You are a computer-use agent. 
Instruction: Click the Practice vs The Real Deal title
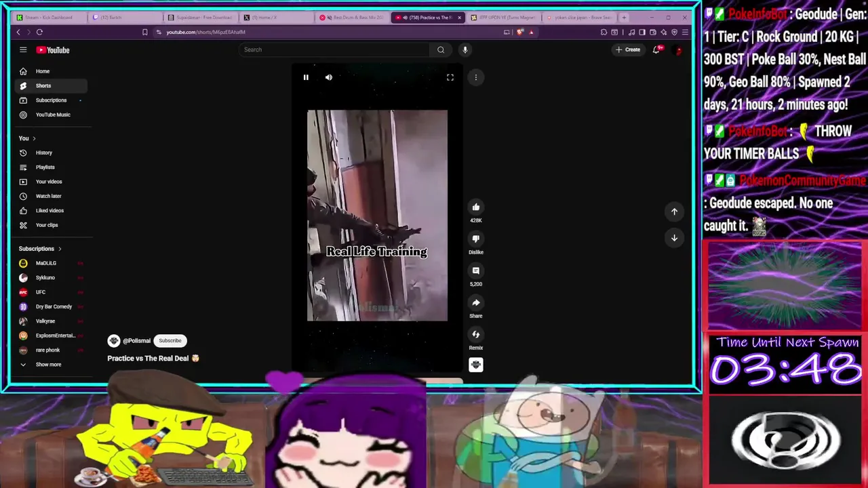pos(153,359)
